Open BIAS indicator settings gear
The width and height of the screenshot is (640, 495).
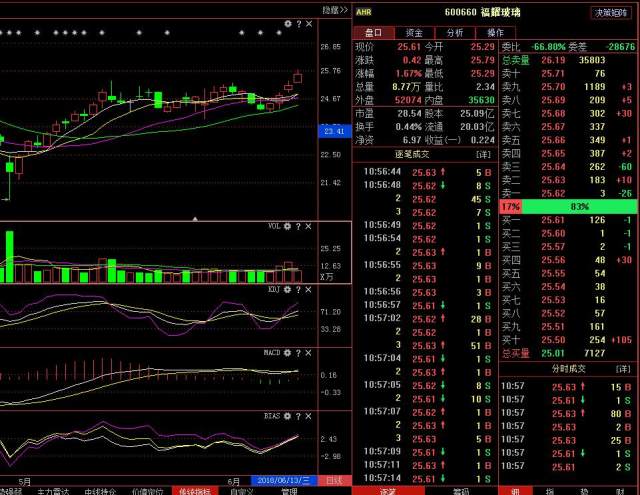287,416
